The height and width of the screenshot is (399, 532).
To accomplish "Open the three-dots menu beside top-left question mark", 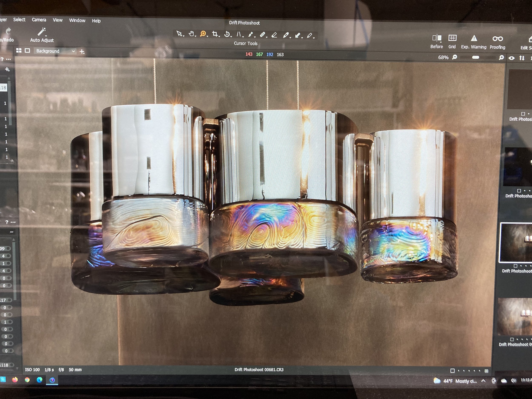I will pos(9,59).
